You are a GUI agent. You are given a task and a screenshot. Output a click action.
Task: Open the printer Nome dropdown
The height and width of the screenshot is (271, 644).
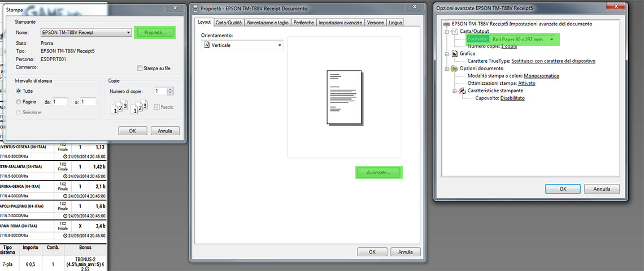(86, 33)
